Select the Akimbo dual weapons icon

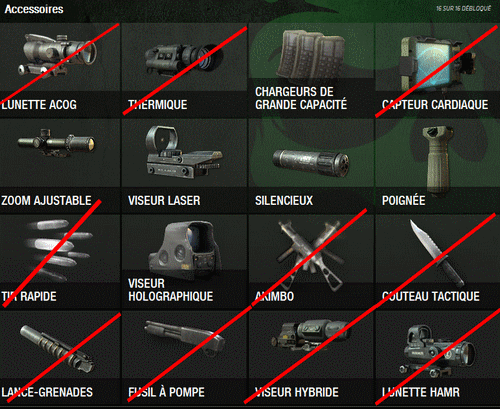[311, 255]
